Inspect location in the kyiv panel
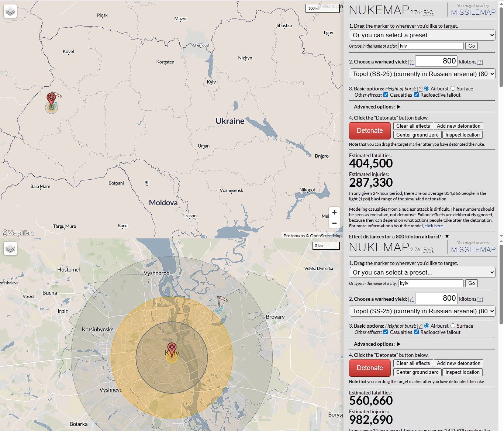This screenshot has width=504, height=431. pos(462,372)
